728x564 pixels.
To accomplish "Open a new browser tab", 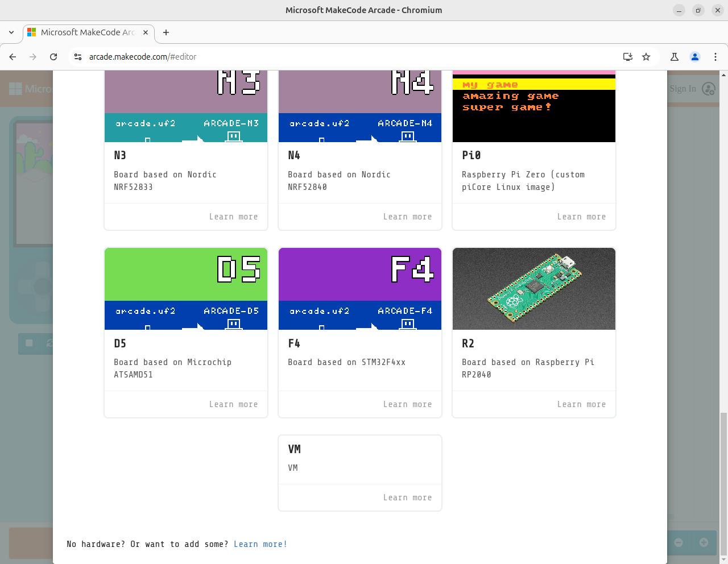I will pos(166,32).
